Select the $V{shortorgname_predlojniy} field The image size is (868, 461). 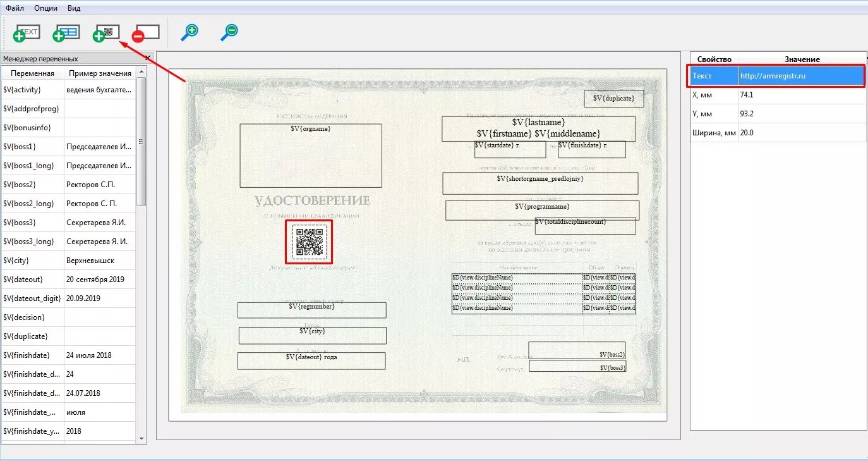pyautogui.click(x=540, y=183)
